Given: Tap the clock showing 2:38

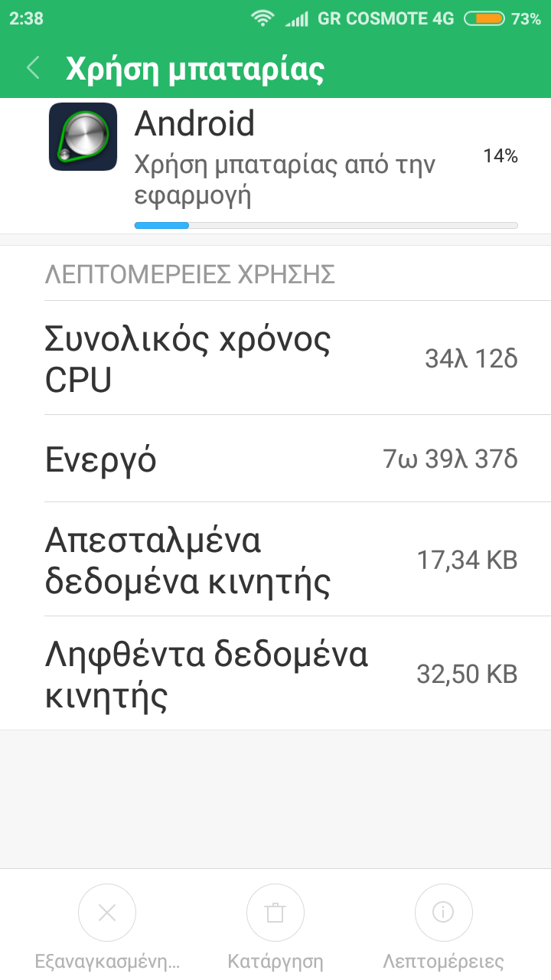Looking at the screenshot, I should coord(27,19).
